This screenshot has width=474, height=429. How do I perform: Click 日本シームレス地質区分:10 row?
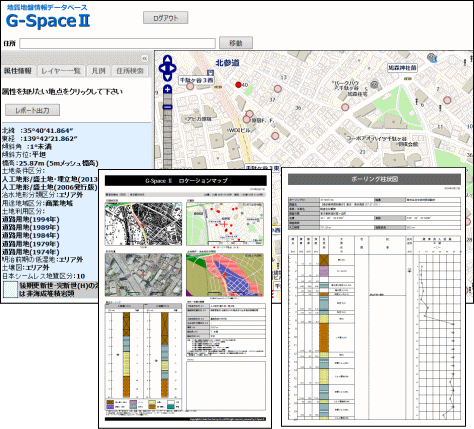pyautogui.click(x=44, y=276)
